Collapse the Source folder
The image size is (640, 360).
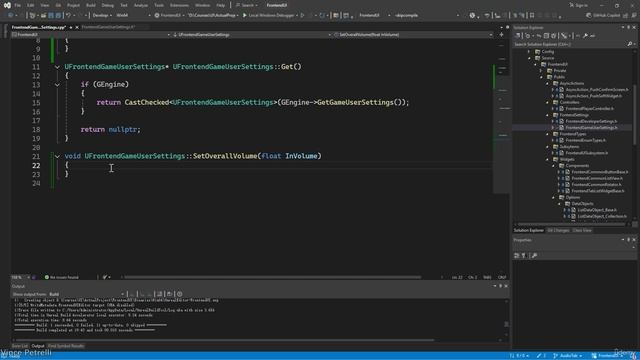529,58
